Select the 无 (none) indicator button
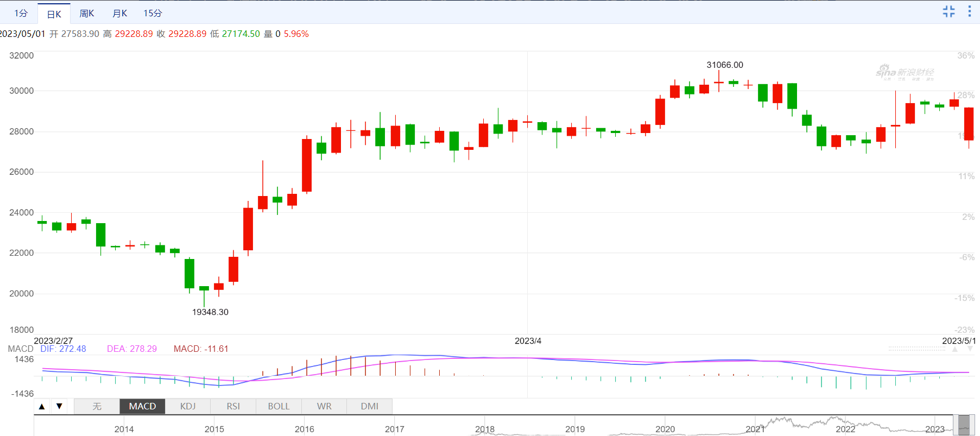 pos(97,406)
